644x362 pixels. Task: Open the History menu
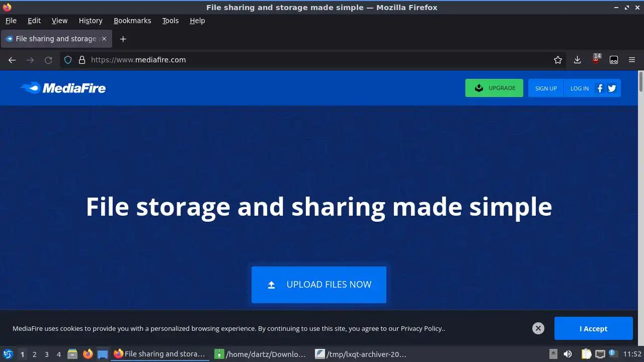coord(91,21)
